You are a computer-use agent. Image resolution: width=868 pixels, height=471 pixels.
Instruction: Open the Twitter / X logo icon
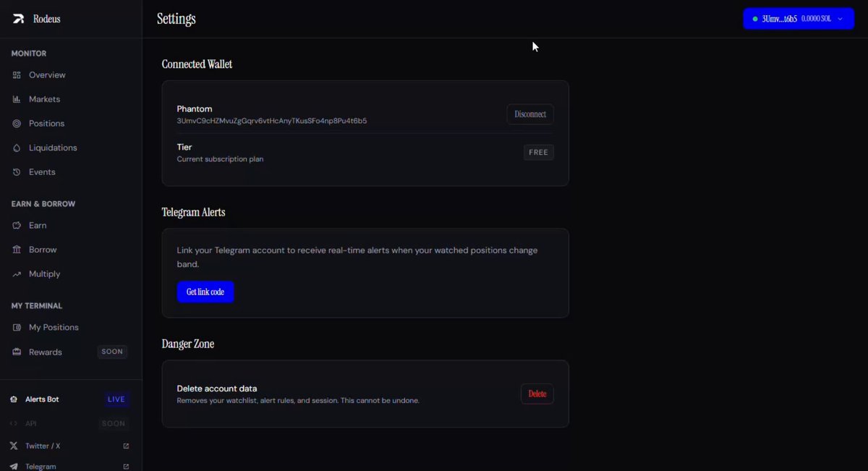tap(14, 446)
